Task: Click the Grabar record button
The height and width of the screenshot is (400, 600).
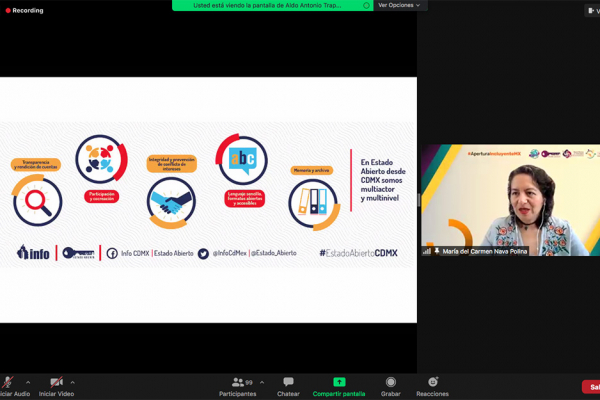Action: tap(391, 387)
